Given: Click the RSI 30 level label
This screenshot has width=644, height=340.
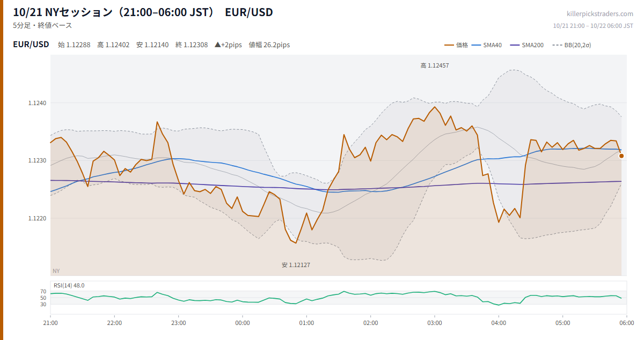Looking at the screenshot, I should pyautogui.click(x=43, y=304).
